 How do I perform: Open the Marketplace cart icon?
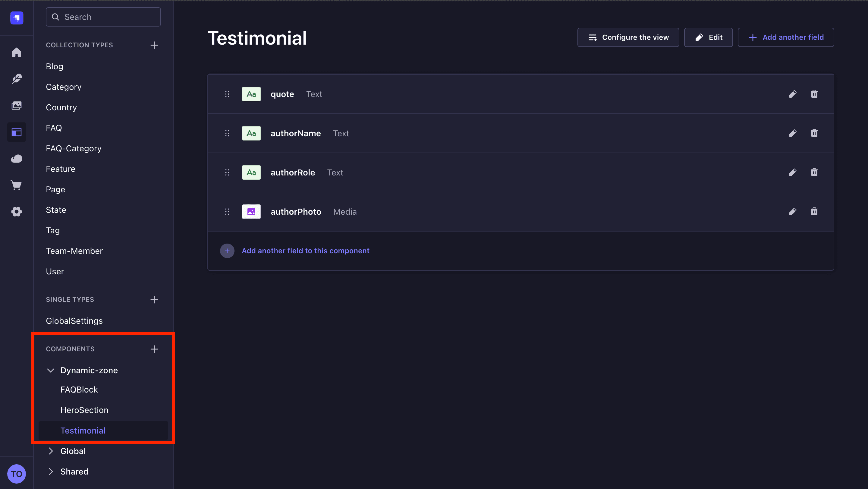point(17,185)
